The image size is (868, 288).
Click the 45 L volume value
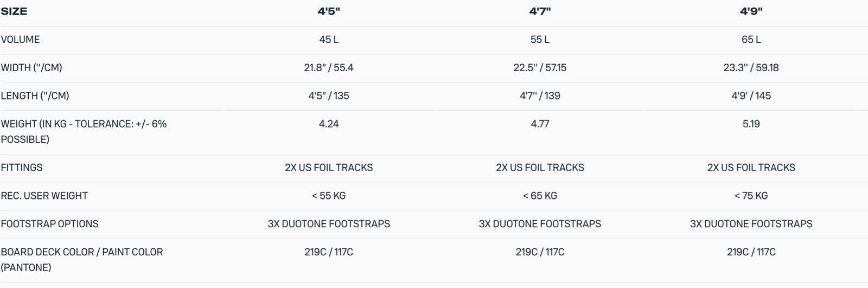click(329, 40)
